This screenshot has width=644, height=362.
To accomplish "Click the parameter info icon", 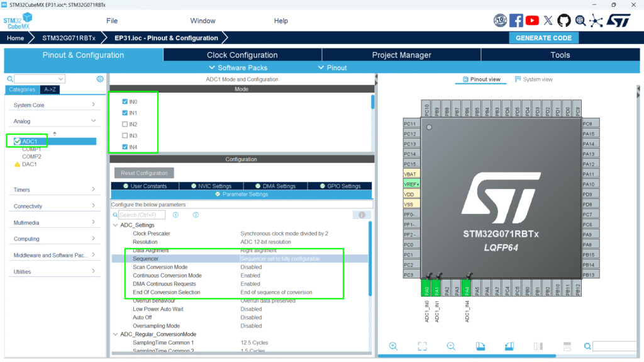I will (x=362, y=215).
